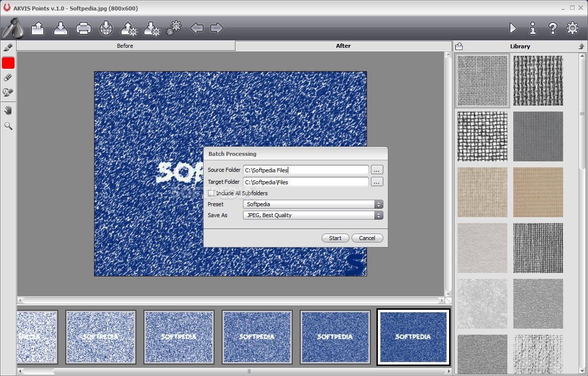Select the right tan fabric texture

tap(538, 192)
